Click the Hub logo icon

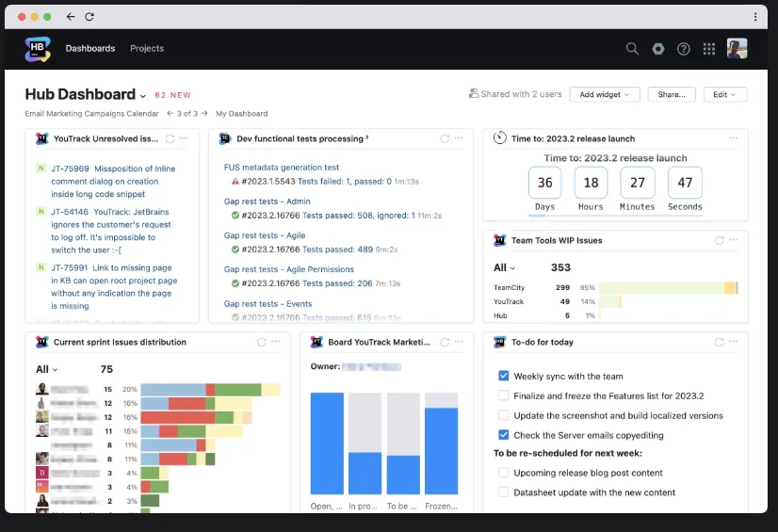38,49
